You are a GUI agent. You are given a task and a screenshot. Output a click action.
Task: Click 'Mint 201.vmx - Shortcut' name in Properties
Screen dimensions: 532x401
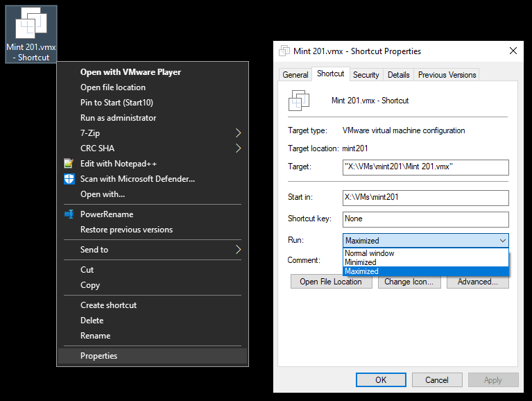pyautogui.click(x=370, y=101)
